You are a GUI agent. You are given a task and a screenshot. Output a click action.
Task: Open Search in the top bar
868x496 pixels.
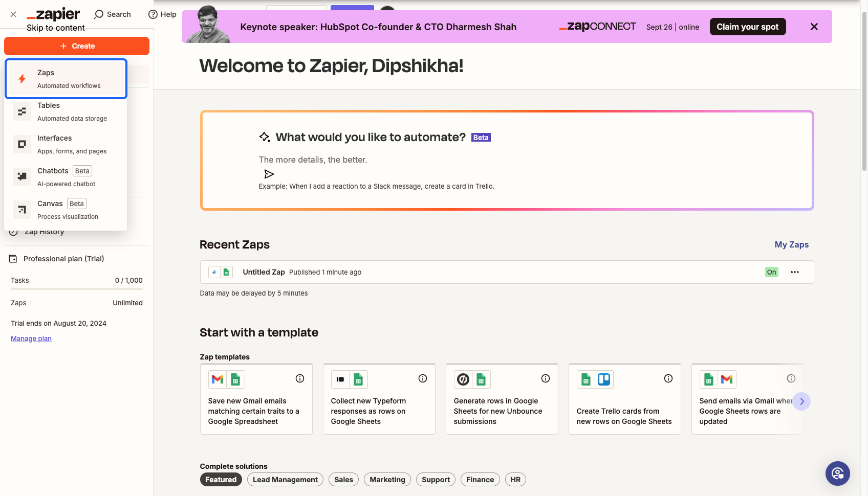coord(113,14)
